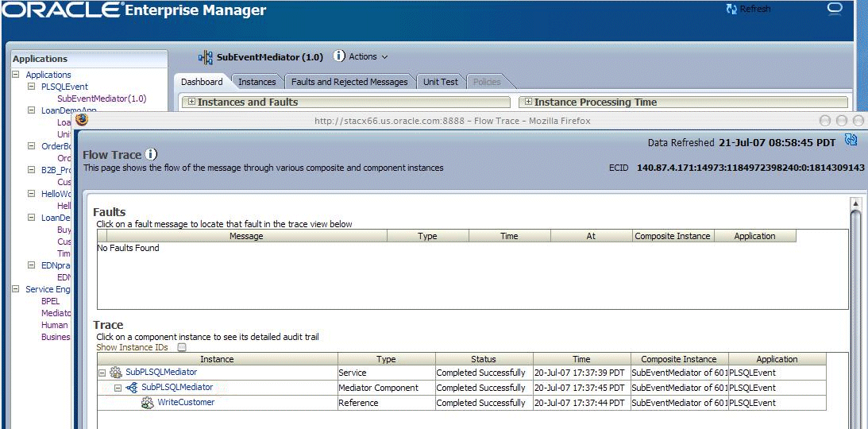
Task: Switch to the Instances tab
Action: coord(257,82)
